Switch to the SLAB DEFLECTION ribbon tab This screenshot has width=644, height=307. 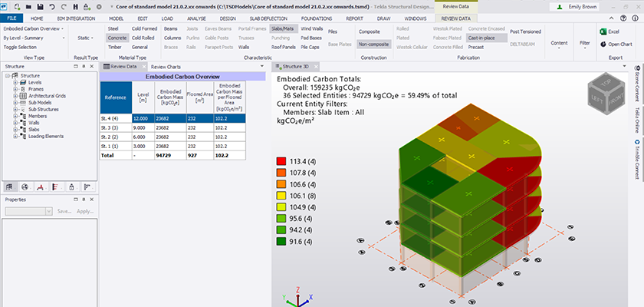tap(268, 18)
